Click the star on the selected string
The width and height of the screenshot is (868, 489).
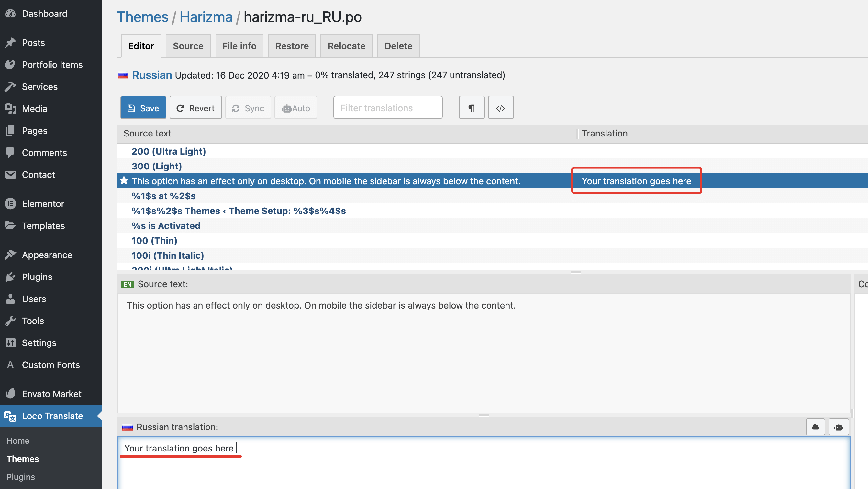click(124, 180)
